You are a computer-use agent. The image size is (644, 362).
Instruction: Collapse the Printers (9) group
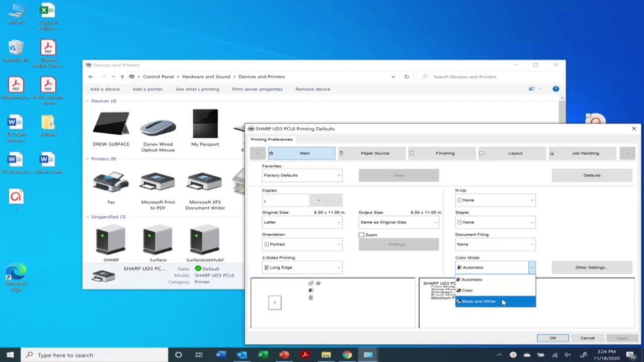pos(87,159)
